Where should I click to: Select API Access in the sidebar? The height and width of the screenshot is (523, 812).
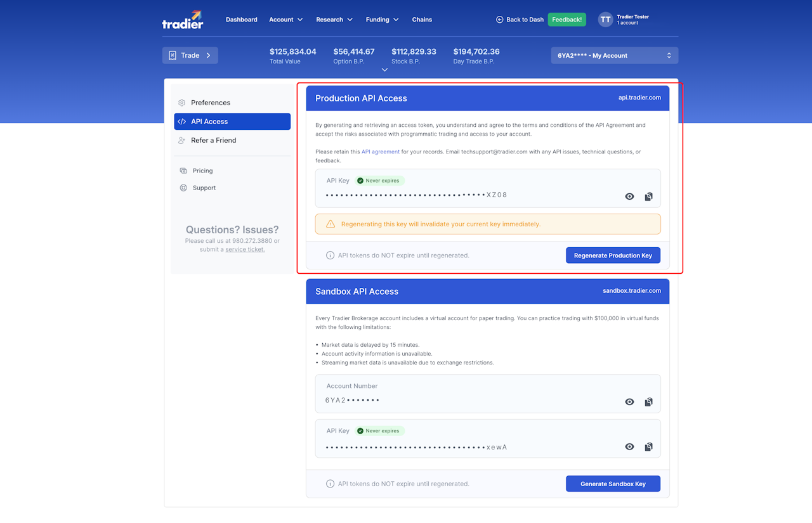point(232,121)
